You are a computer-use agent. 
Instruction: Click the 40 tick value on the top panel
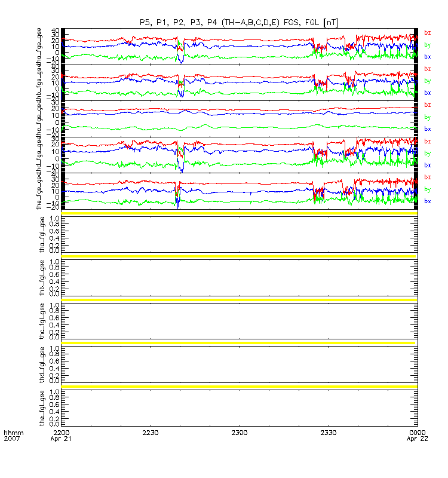point(56,30)
